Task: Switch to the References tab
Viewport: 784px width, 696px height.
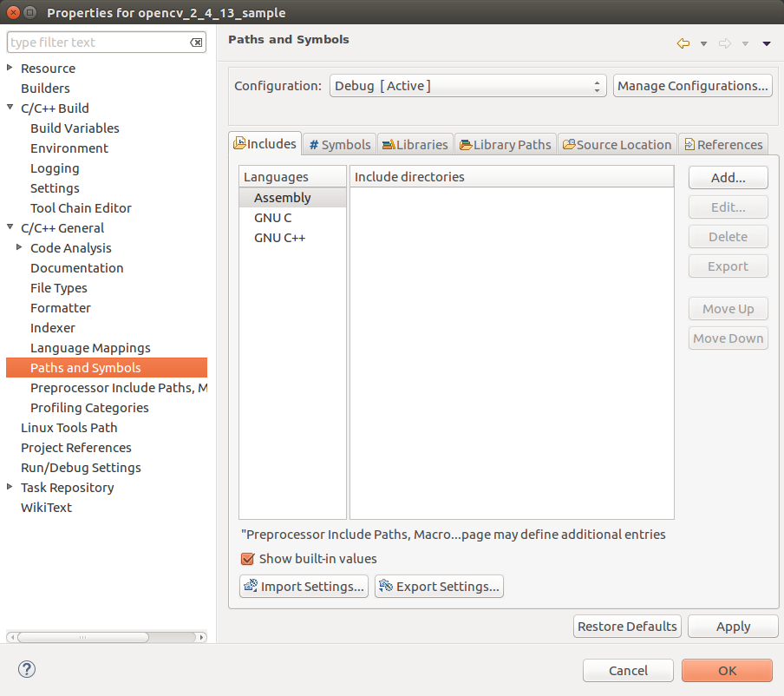Action: click(x=723, y=145)
